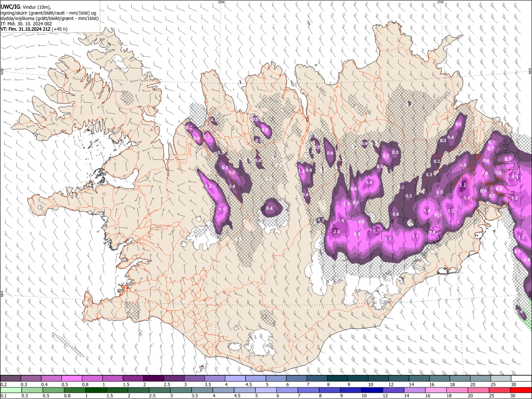This screenshot has width=532, height=399.
Task: Click the 'rigning/skúrir' legend description line
Action: [x=48, y=13]
